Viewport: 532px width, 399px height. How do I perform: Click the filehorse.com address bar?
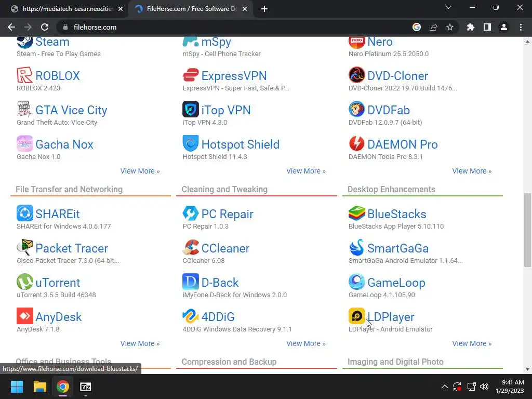pos(234,27)
